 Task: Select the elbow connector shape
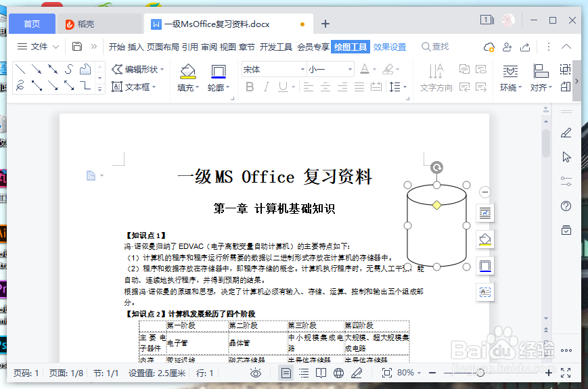pyautogui.click(x=85, y=86)
